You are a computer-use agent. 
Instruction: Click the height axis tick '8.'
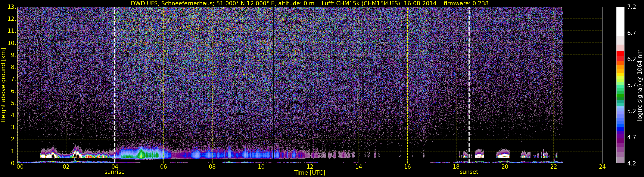(13, 67)
